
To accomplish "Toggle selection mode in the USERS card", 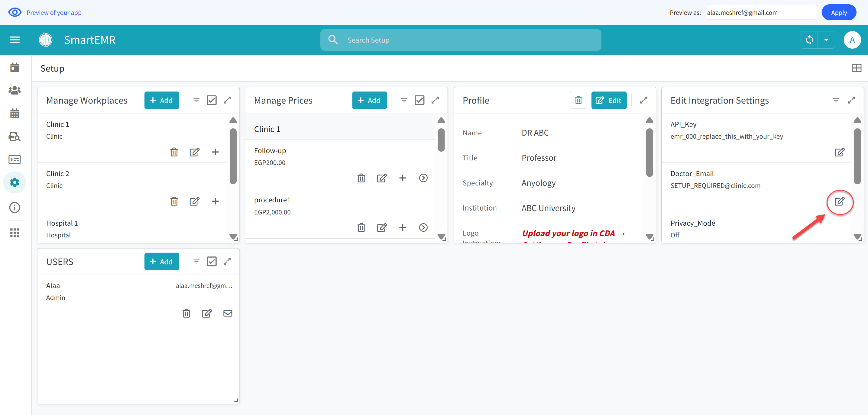I will 212,261.
